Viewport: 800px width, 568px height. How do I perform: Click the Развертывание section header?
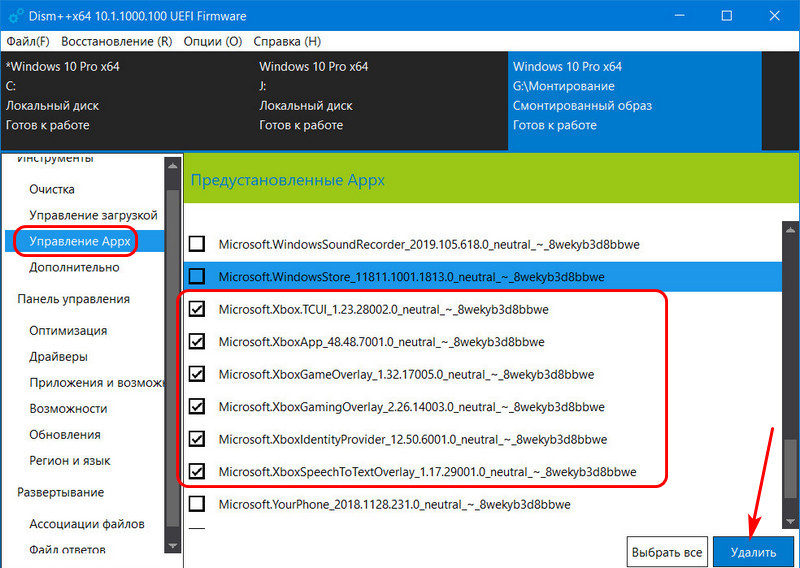(x=60, y=492)
